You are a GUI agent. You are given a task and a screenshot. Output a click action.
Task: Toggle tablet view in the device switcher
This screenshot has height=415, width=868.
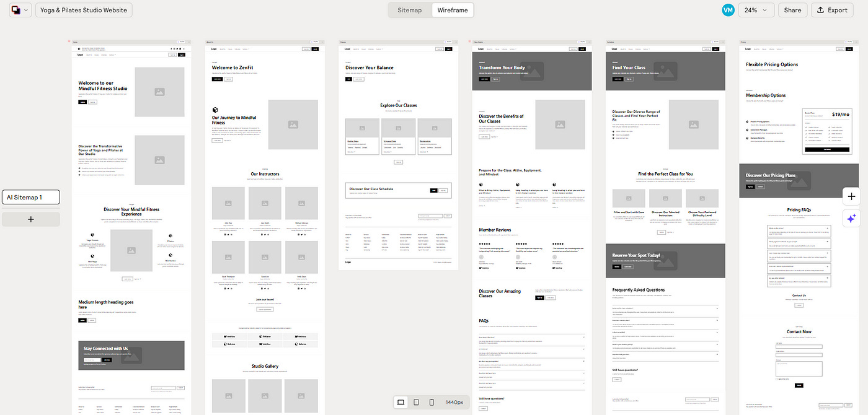(x=416, y=402)
